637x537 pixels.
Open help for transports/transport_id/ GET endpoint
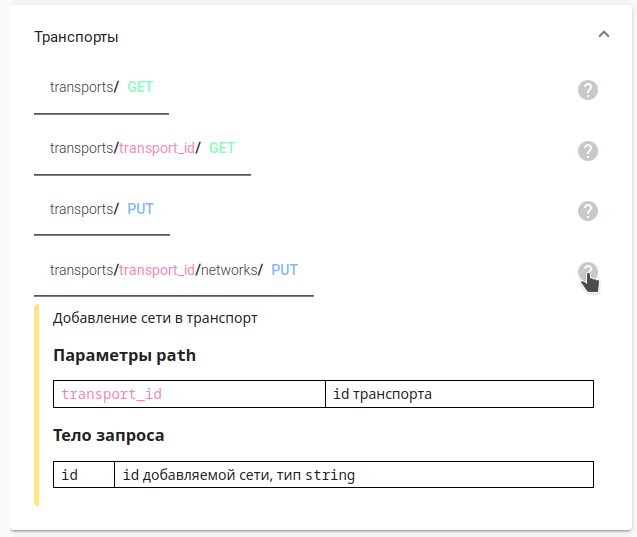(588, 151)
